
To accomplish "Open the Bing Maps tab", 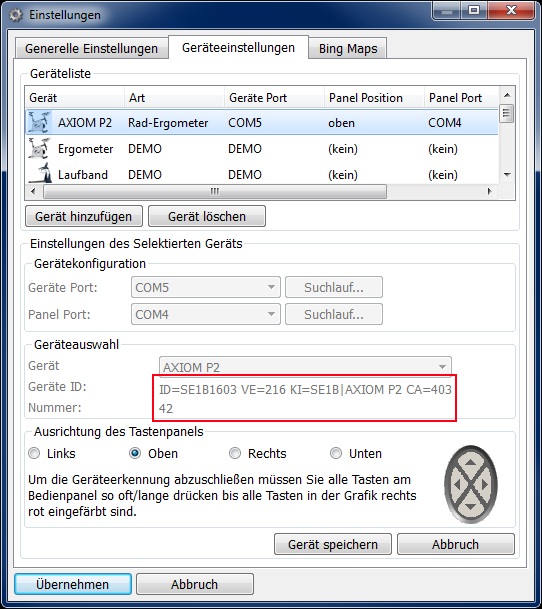I will click(348, 49).
